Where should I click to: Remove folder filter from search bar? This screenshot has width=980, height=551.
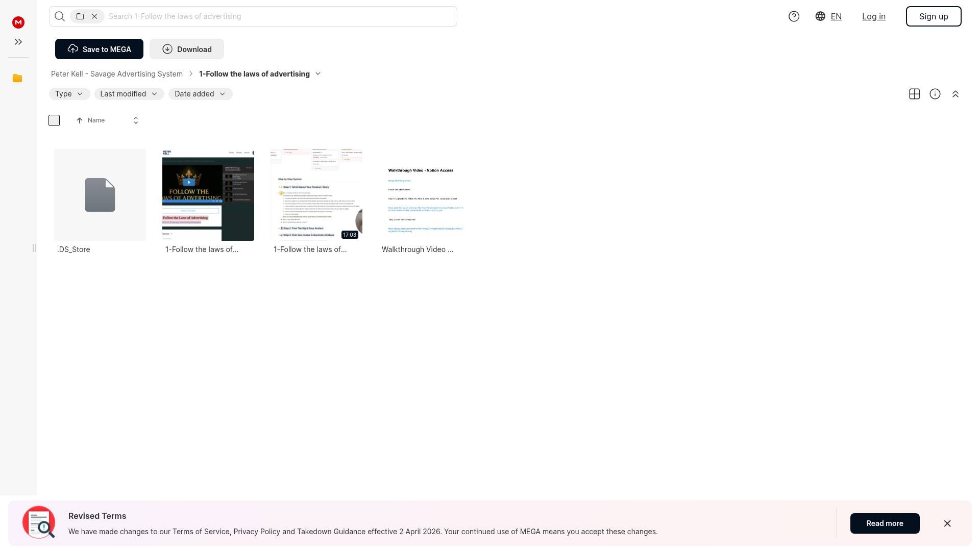[94, 16]
